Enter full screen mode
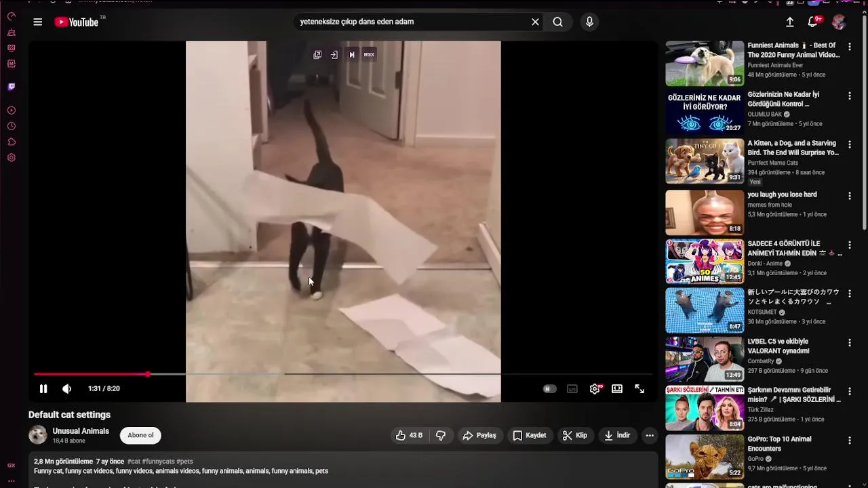 [x=639, y=388]
